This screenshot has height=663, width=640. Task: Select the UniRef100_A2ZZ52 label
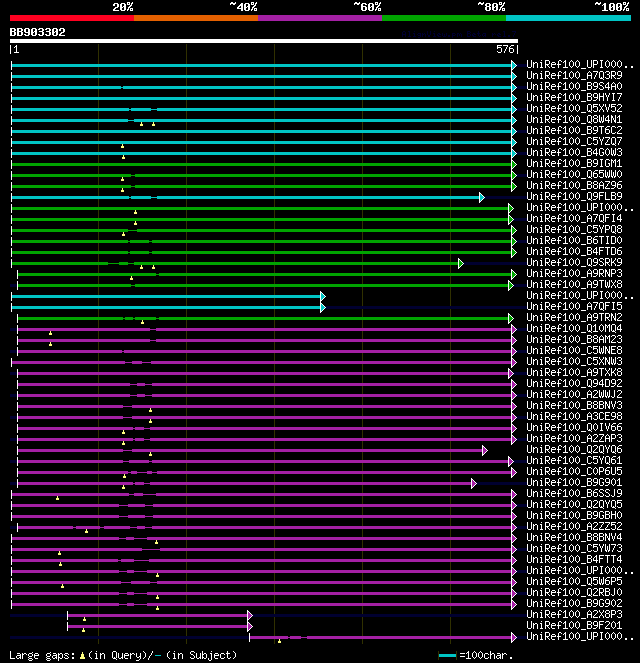(574, 526)
